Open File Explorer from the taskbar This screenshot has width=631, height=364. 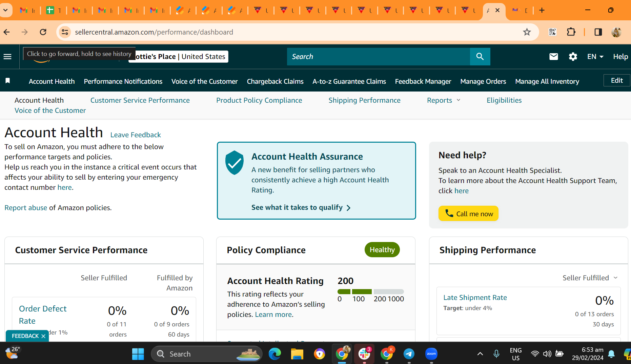297,354
